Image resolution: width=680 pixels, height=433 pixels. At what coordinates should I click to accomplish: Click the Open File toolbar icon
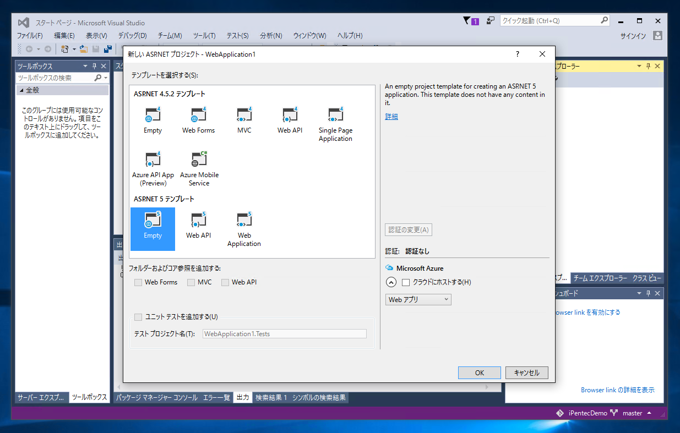coord(84,49)
